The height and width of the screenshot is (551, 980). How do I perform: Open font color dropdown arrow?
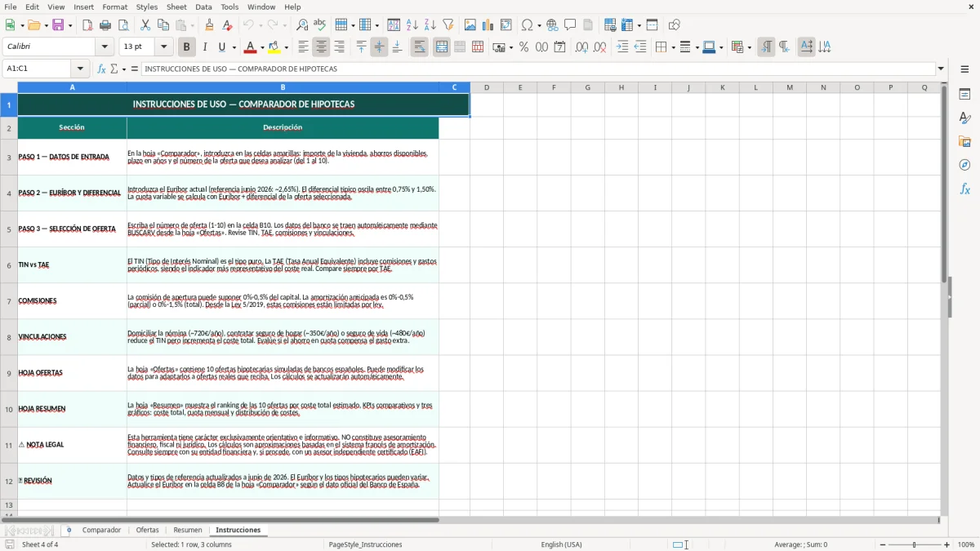coord(262,47)
